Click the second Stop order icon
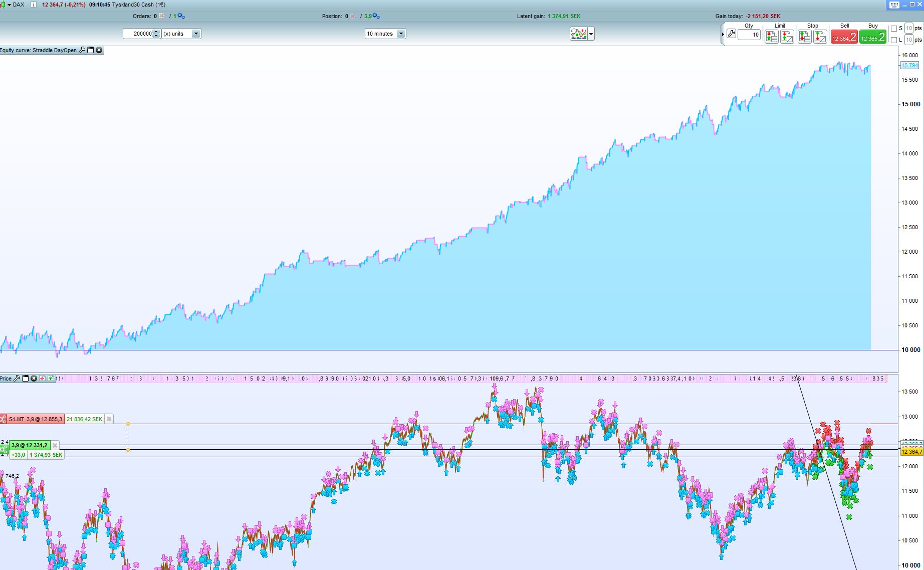 820,37
